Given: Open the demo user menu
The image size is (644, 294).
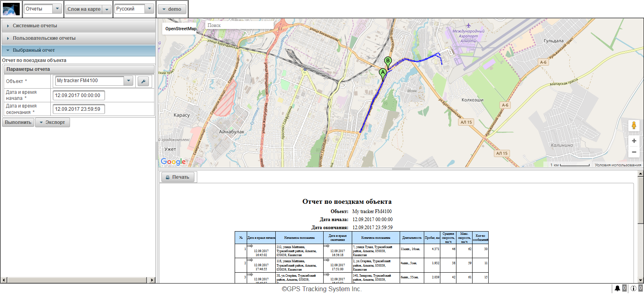Looking at the screenshot, I should [x=172, y=9].
